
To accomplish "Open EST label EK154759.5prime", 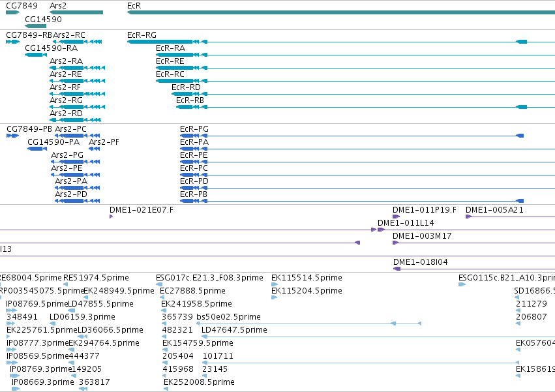I will [198, 344].
